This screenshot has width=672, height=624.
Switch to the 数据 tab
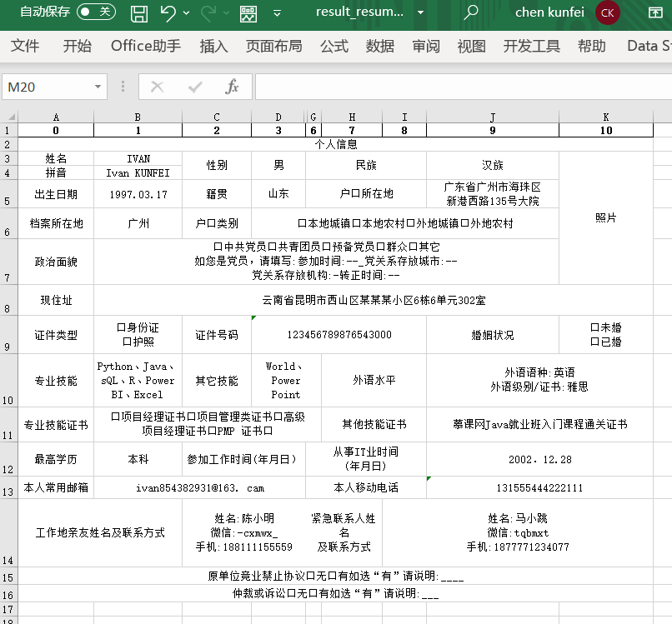pyautogui.click(x=379, y=46)
